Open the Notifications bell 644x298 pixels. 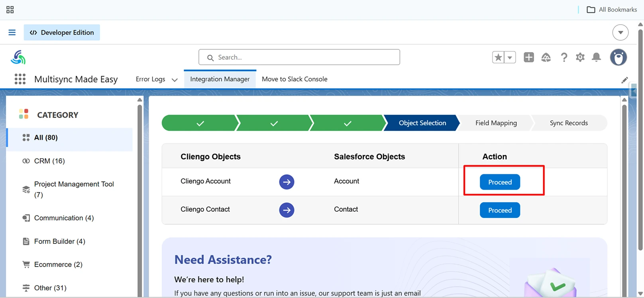pyautogui.click(x=597, y=57)
